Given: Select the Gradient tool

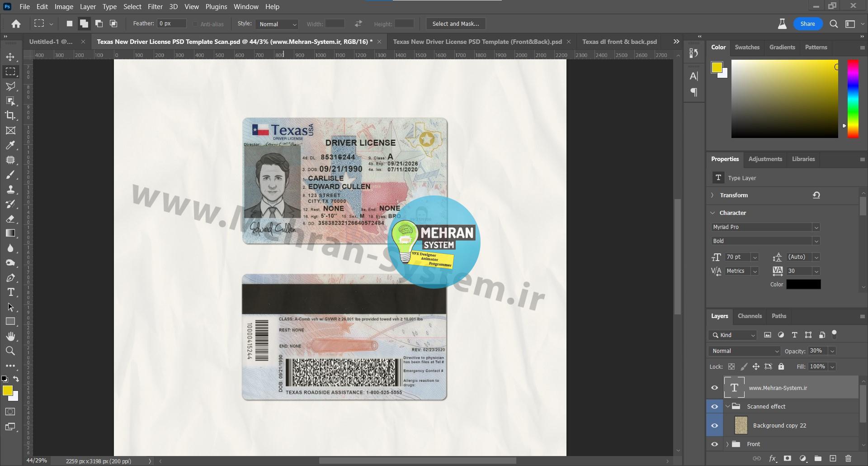Looking at the screenshot, I should [x=10, y=233].
